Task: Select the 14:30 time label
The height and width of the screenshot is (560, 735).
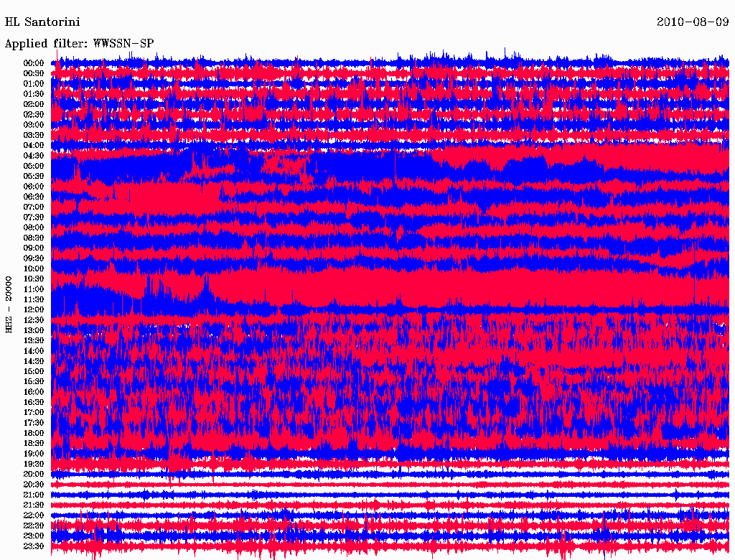Action: click(x=33, y=361)
